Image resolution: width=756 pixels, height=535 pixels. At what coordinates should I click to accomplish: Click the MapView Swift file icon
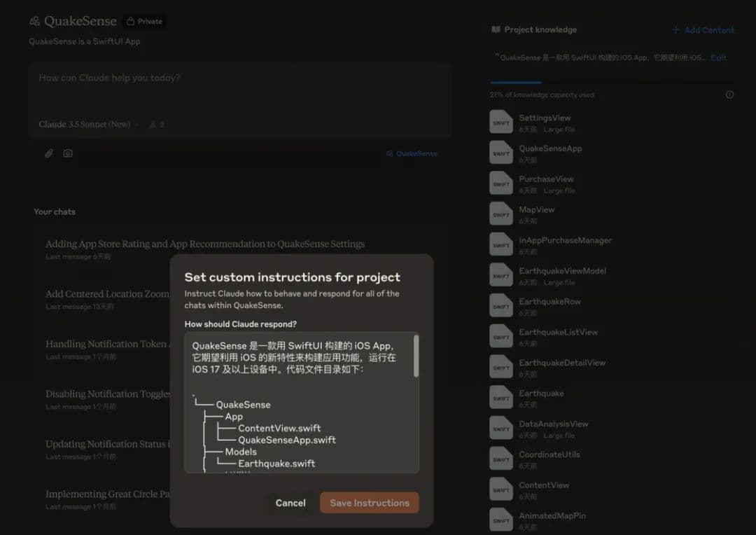(x=501, y=214)
